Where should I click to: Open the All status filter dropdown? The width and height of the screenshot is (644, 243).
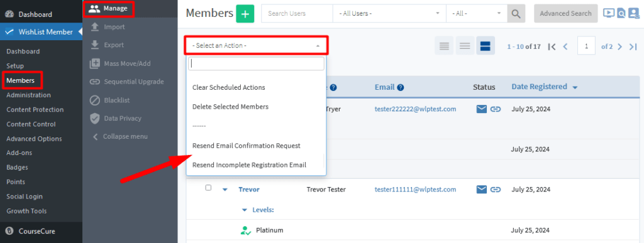[477, 14]
